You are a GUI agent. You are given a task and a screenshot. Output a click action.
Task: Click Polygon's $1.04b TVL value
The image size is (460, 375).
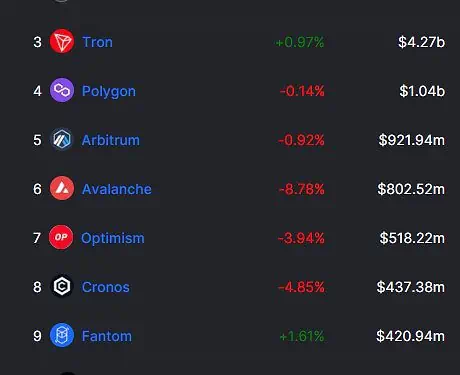tap(422, 91)
